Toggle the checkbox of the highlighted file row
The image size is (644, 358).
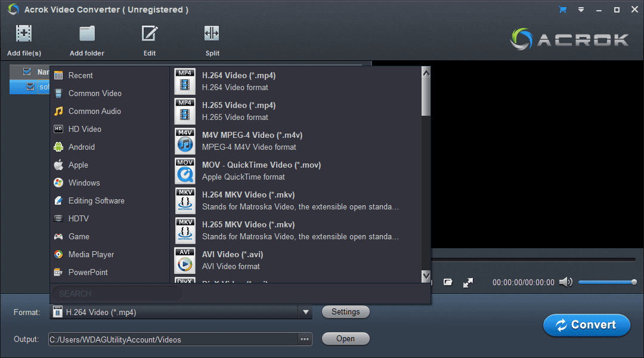[x=30, y=87]
